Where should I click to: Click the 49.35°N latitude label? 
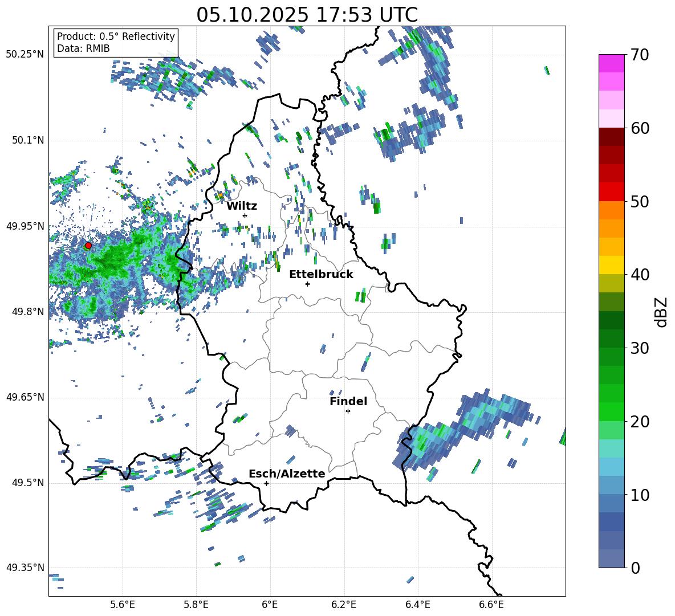(25, 568)
